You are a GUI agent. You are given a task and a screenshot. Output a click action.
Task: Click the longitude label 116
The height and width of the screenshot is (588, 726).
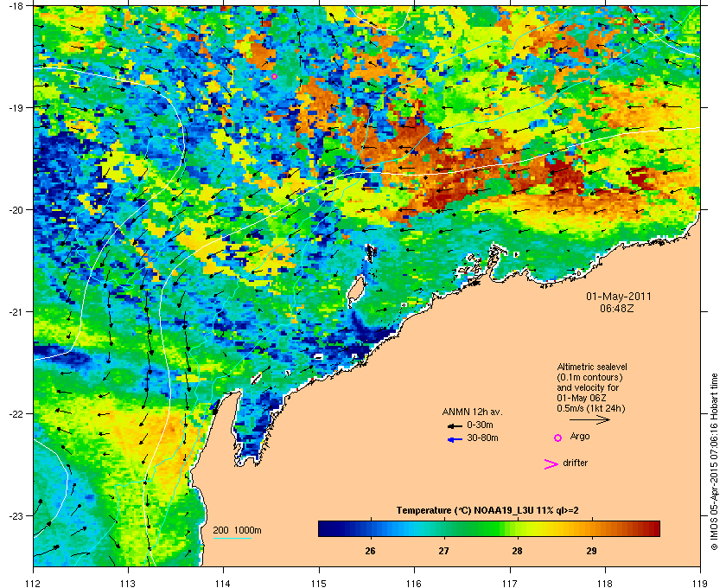coord(414,584)
